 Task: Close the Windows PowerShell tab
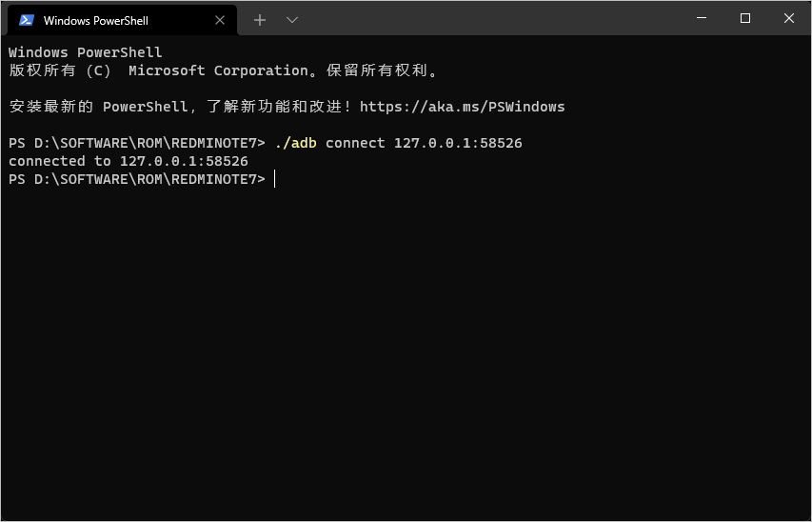[221, 20]
